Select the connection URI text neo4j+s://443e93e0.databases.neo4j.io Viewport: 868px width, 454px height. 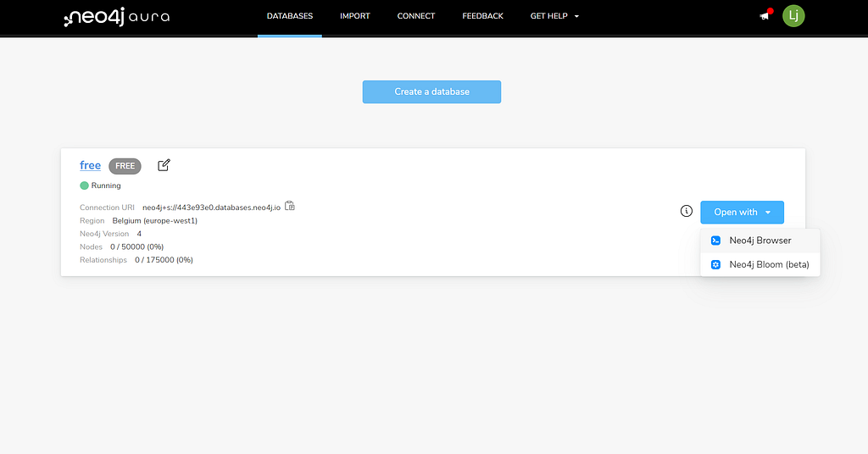tap(211, 208)
